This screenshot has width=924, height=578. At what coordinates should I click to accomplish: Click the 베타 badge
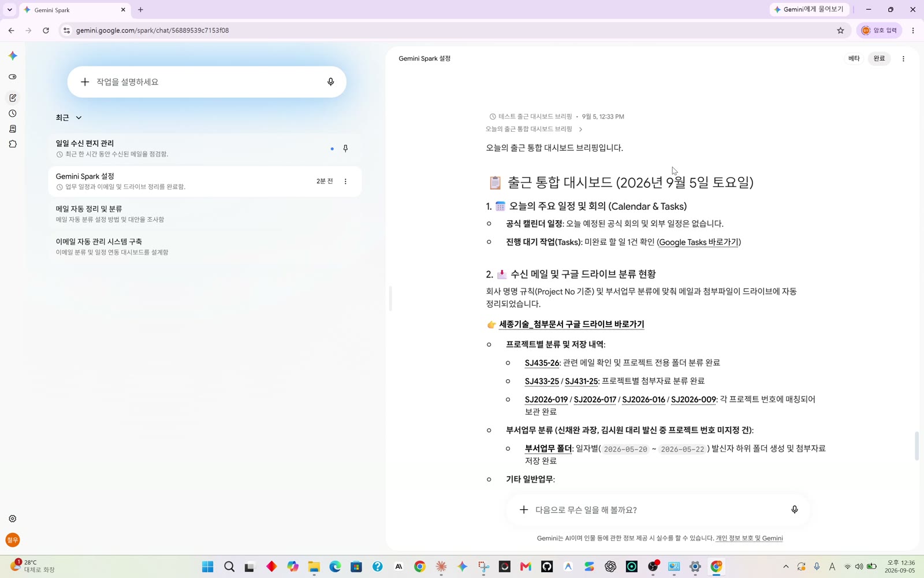point(854,58)
